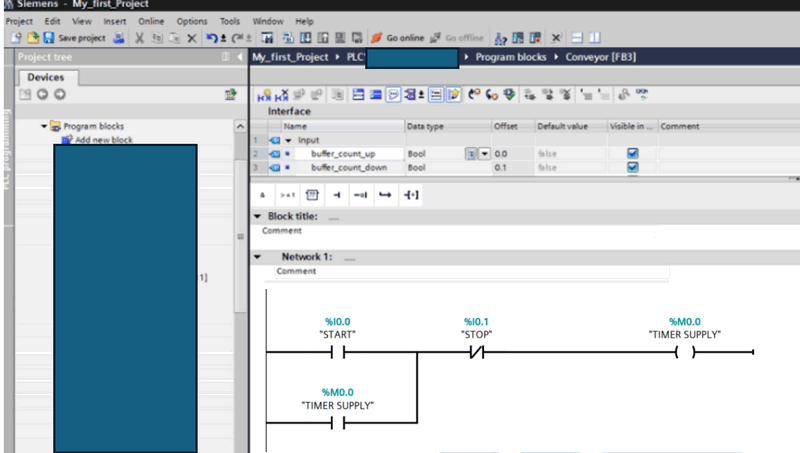Viewport: 800px width, 453px height.
Task: Select the Devices tab
Action: (x=46, y=77)
